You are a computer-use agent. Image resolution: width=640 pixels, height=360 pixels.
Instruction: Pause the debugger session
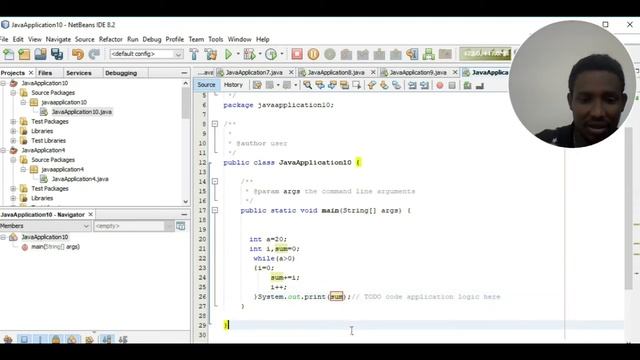(x=313, y=54)
